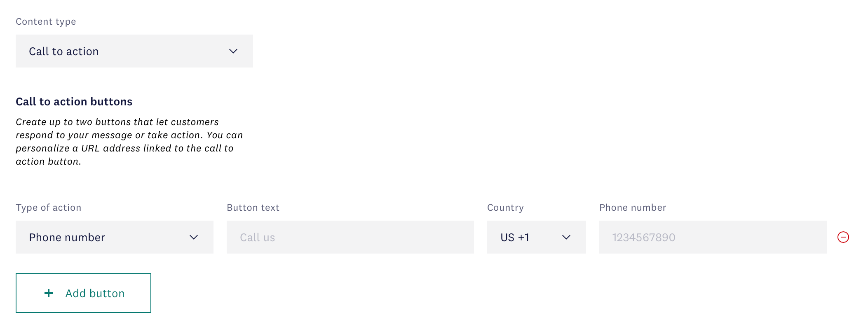Screen dimensions: 868x326
Task: Click the Type of action chevron arrow
Action: click(194, 237)
